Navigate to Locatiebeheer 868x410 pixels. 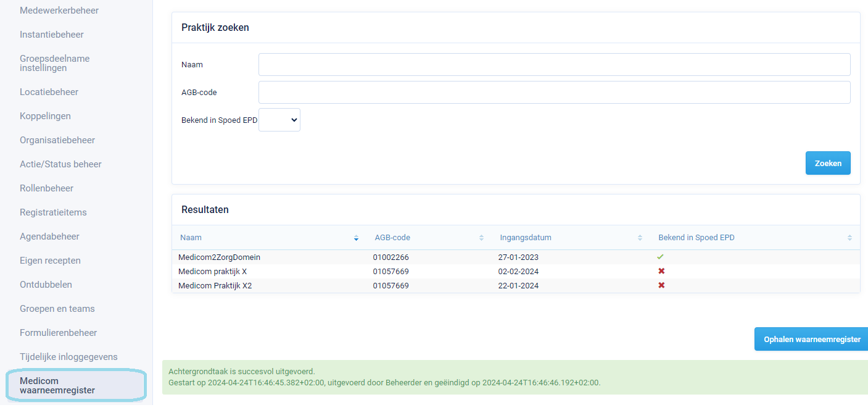[x=49, y=92]
